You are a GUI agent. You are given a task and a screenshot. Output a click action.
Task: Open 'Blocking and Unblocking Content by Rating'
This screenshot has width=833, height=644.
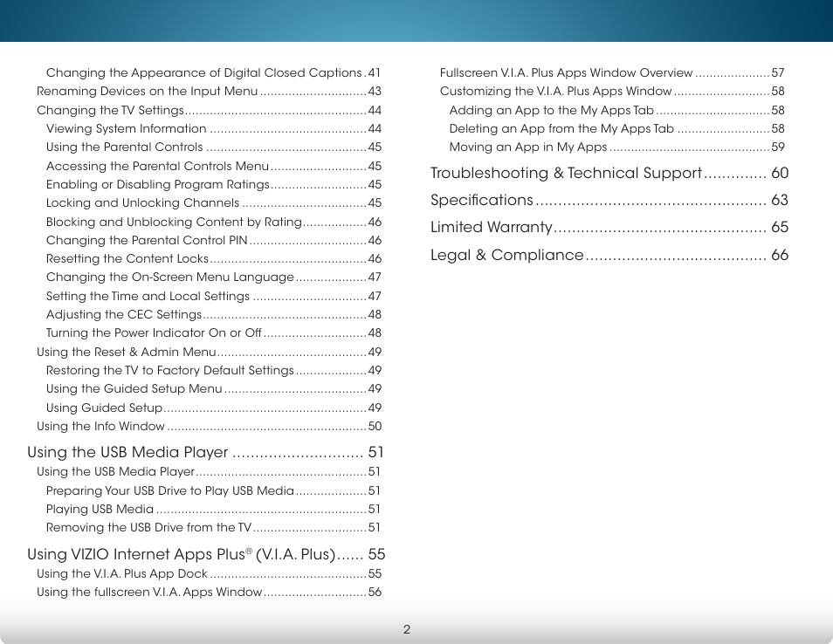[x=214, y=222]
